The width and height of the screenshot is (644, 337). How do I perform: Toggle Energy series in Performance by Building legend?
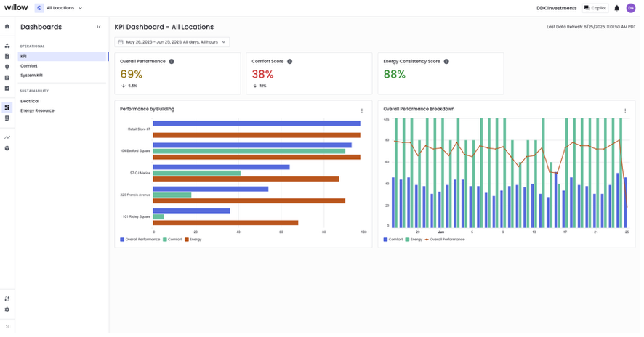tap(193, 240)
